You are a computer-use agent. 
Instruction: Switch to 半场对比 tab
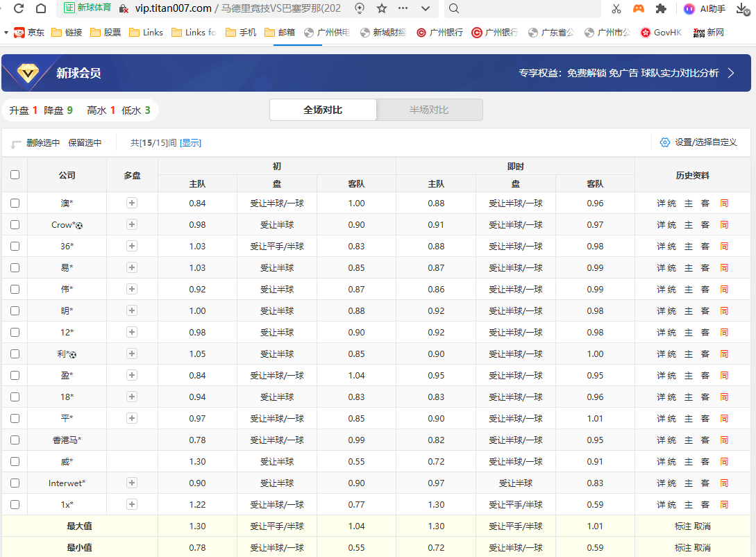[x=429, y=110]
